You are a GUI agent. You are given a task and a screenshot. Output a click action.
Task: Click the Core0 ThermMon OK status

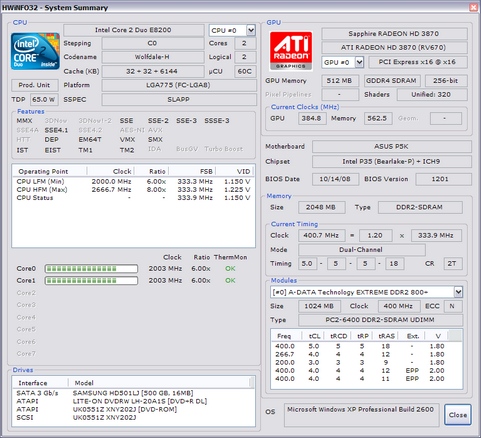pyautogui.click(x=230, y=269)
